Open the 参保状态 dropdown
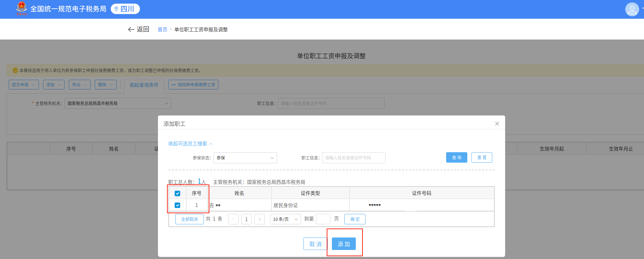644x259 pixels. click(x=245, y=158)
